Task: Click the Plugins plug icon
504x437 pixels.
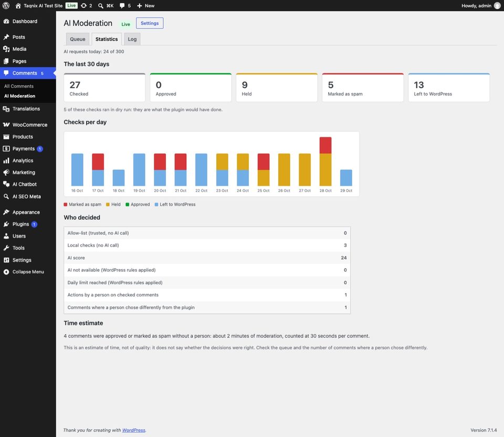Action: (6, 224)
